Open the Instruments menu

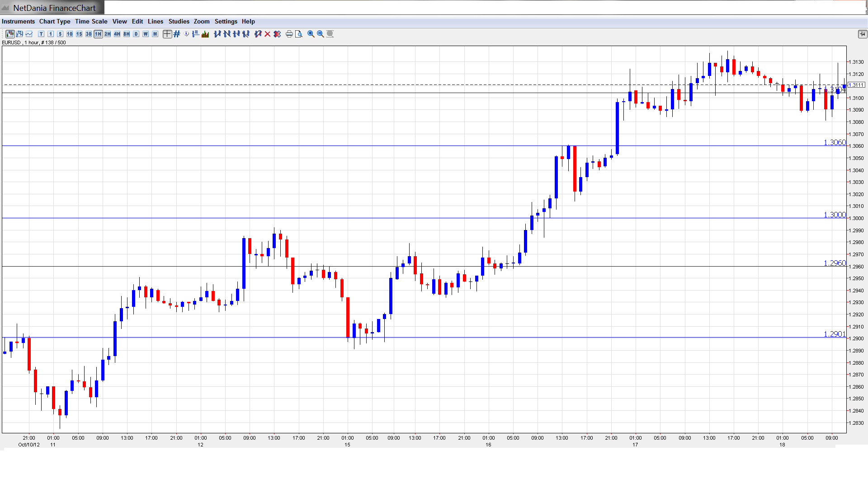[x=18, y=21]
